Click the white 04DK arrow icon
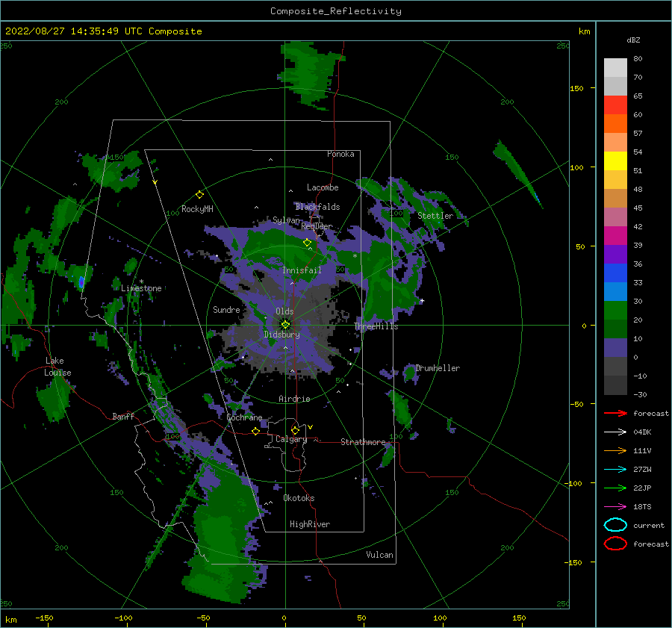672x628 pixels. [x=615, y=432]
